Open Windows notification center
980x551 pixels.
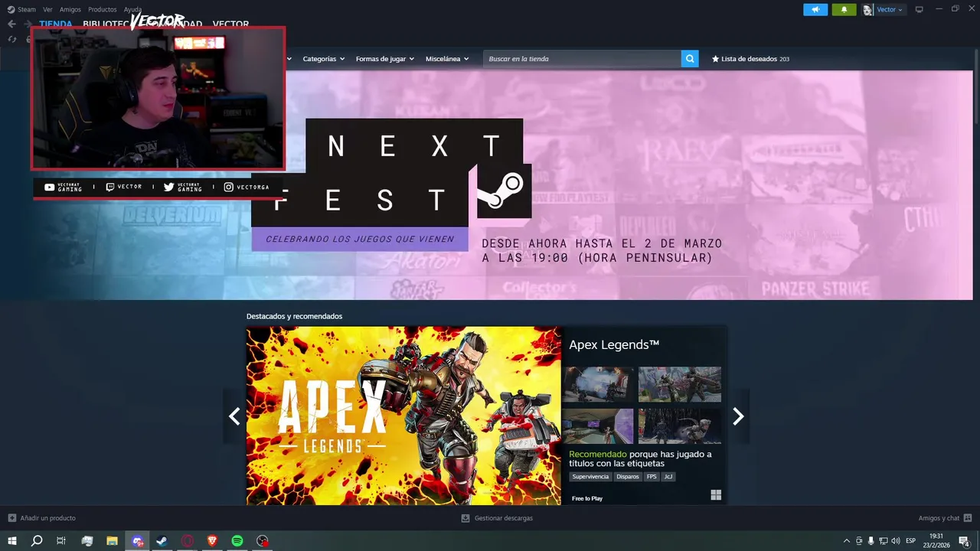point(964,541)
